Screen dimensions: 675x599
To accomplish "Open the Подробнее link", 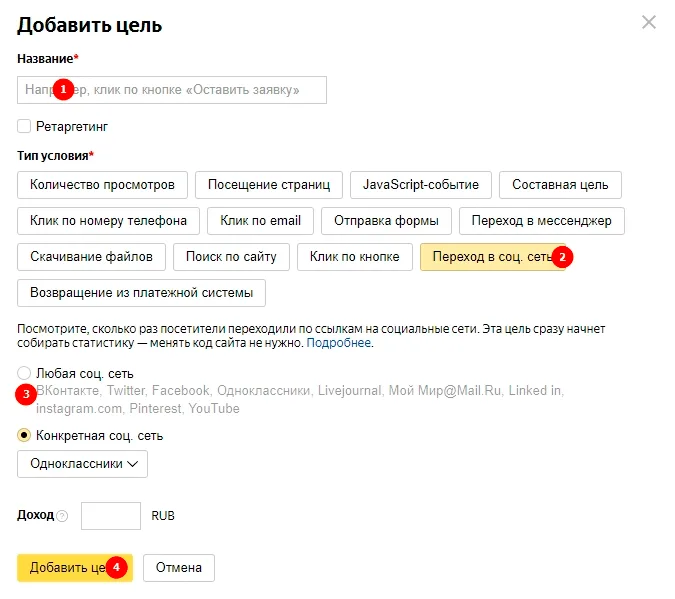I will (339, 343).
